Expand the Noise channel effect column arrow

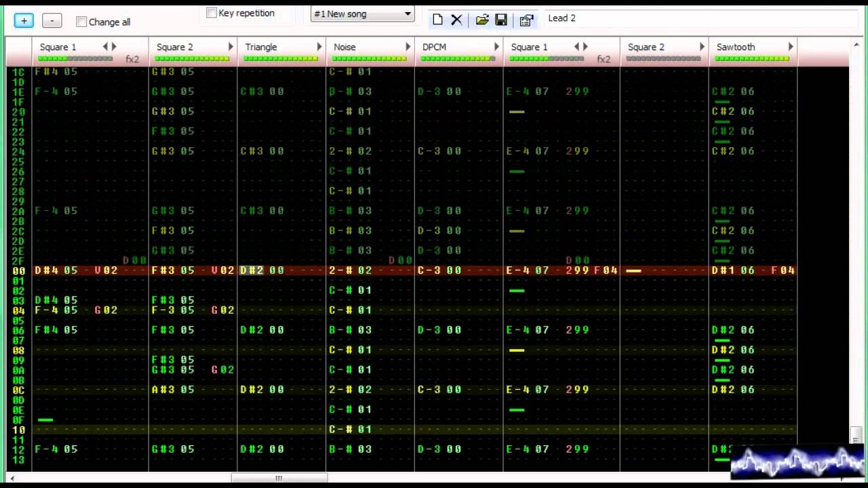(408, 47)
